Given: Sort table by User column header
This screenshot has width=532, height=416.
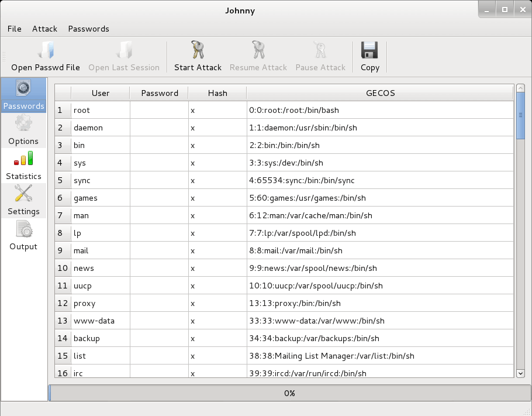Looking at the screenshot, I should (101, 93).
